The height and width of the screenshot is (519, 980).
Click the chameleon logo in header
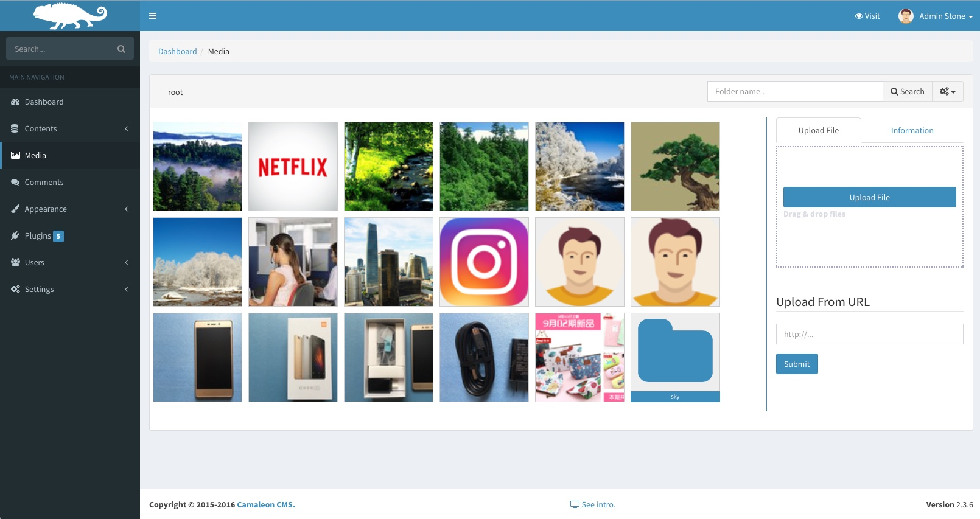(70, 16)
